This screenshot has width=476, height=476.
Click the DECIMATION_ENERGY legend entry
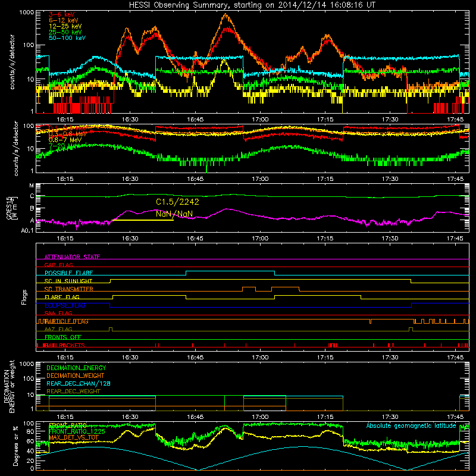tap(76, 368)
